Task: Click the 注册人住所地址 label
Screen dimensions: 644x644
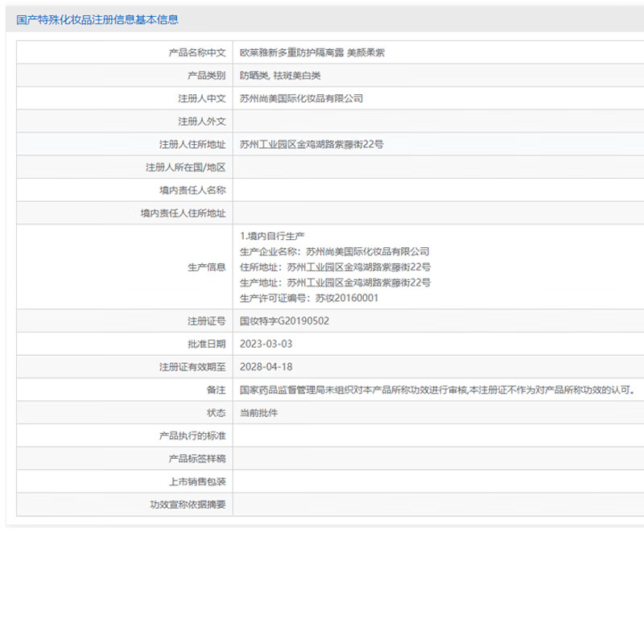Action: click(192, 145)
